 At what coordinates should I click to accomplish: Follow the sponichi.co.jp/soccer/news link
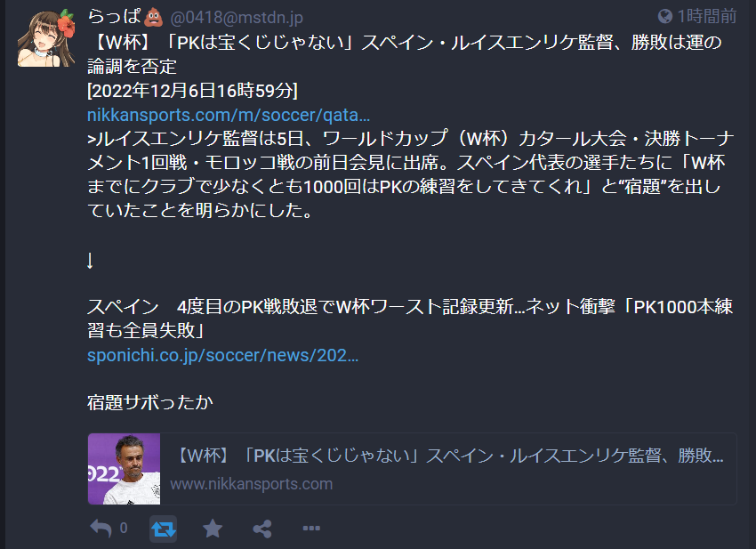(x=222, y=355)
